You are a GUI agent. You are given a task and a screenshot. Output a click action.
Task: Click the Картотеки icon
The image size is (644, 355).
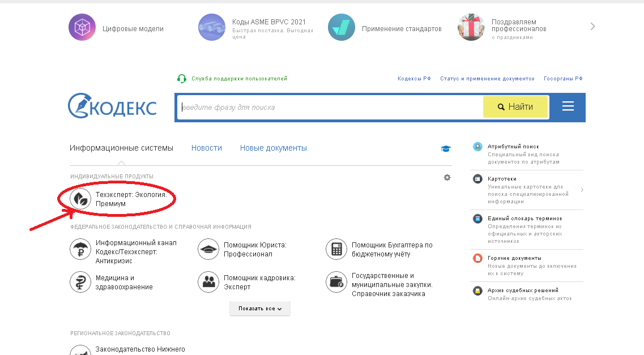pyautogui.click(x=477, y=179)
